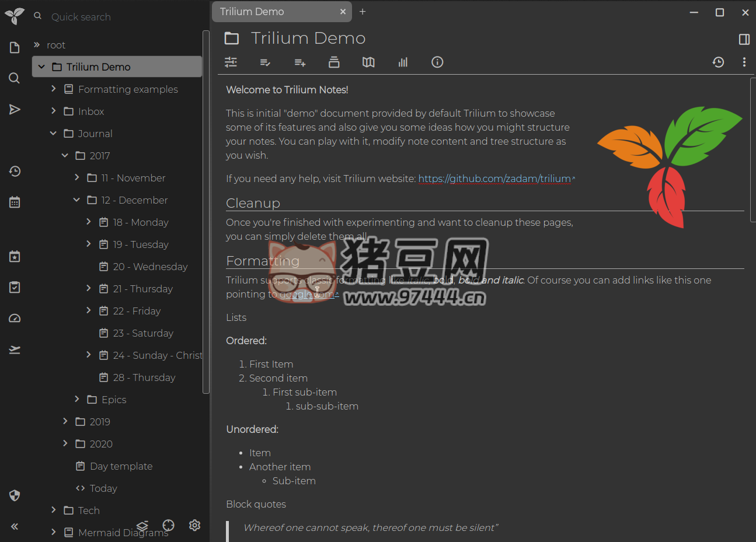Expand the Epics folder chevron
This screenshot has height=542, width=756.
click(76, 399)
